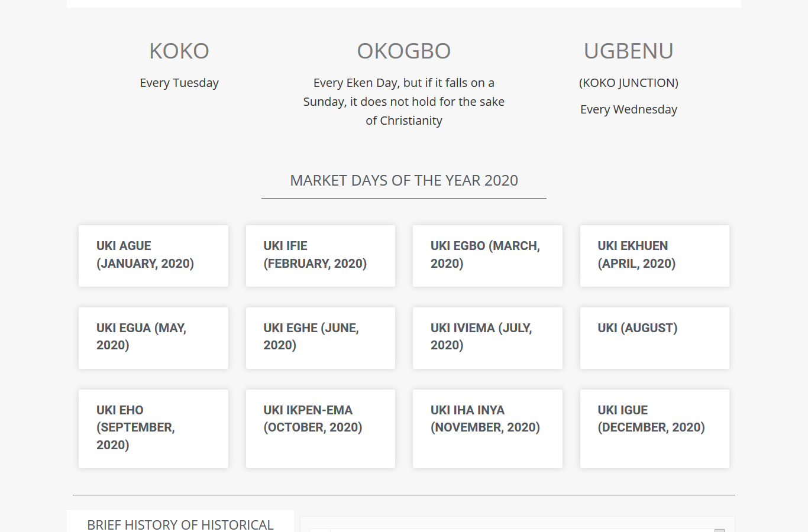Viewport: 808px width, 532px height.
Task: Click the UKI IGUE (December, 2020) card
Action: tap(654, 428)
